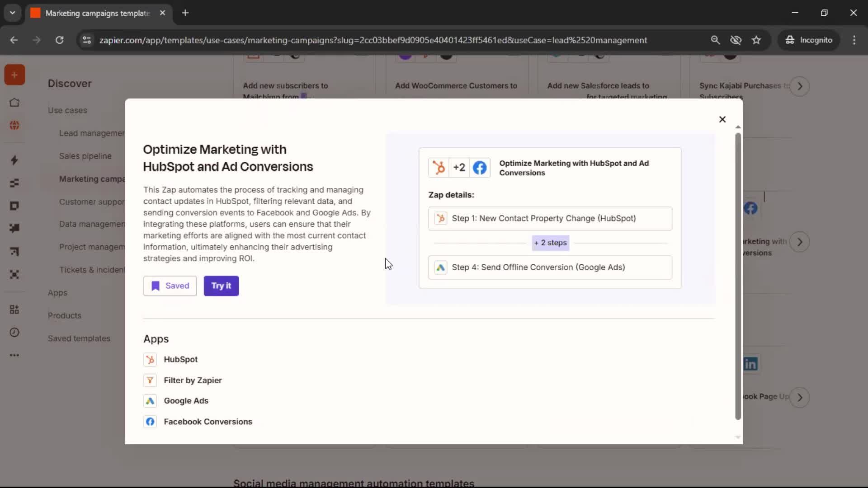Open browser zoom magnifier icon
This screenshot has width=868, height=488.
click(715, 40)
